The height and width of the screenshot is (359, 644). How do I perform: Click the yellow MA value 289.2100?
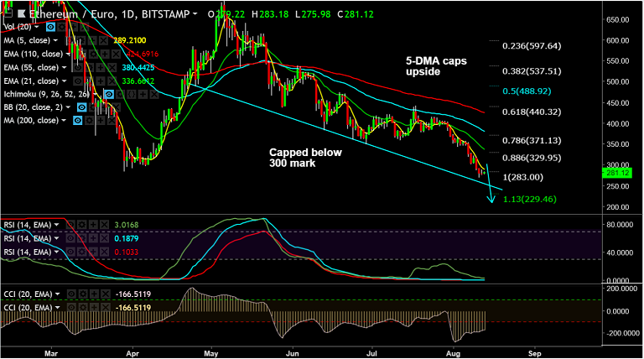pyautogui.click(x=130, y=40)
